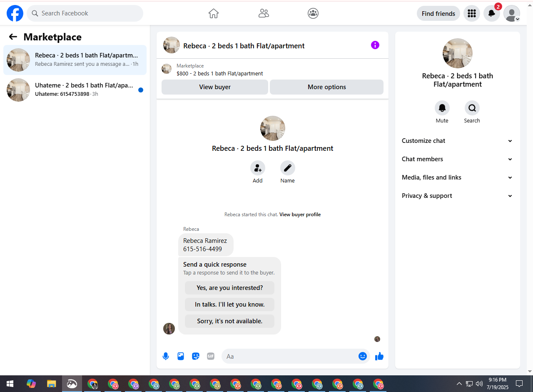533x392 pixels.
Task: Open conversation information purple icon
Action: pos(375,45)
